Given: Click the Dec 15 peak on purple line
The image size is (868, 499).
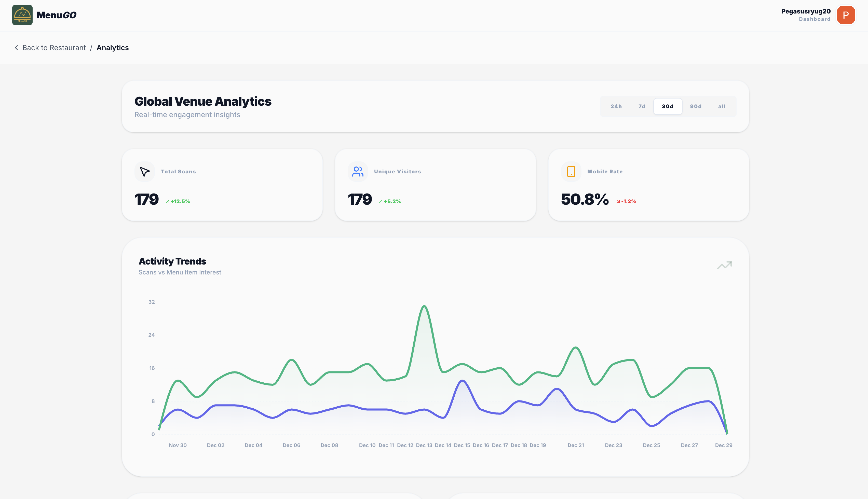Looking at the screenshot, I should click(x=462, y=381).
